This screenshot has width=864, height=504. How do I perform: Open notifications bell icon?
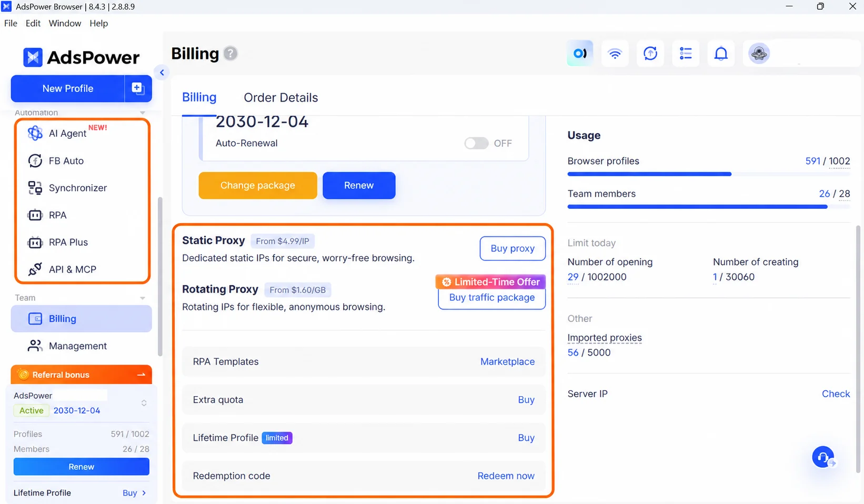point(721,53)
